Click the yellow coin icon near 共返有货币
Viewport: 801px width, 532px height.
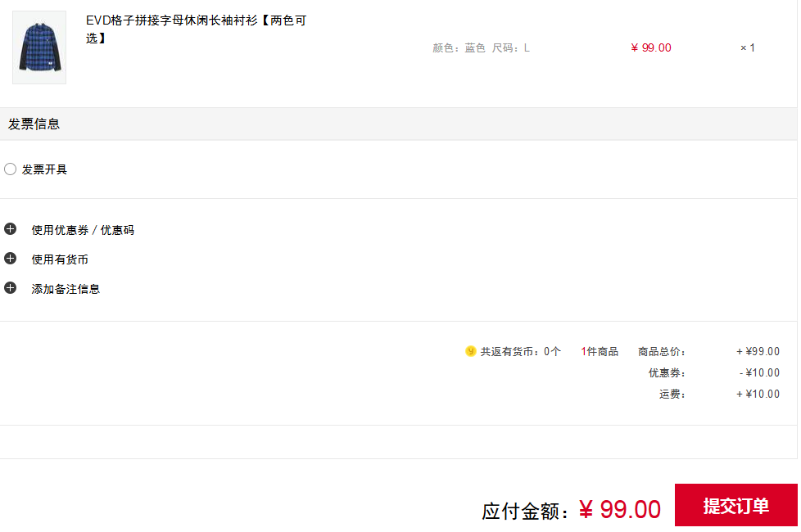point(470,351)
